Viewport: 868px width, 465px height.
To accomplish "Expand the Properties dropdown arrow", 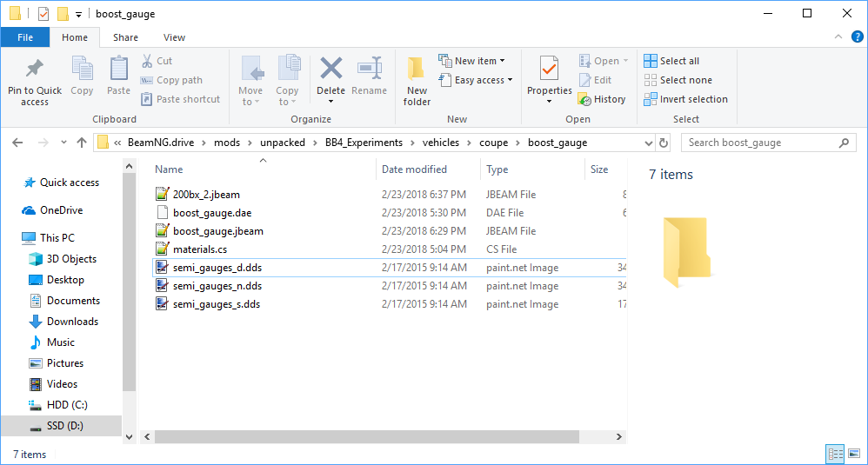I will (549, 102).
